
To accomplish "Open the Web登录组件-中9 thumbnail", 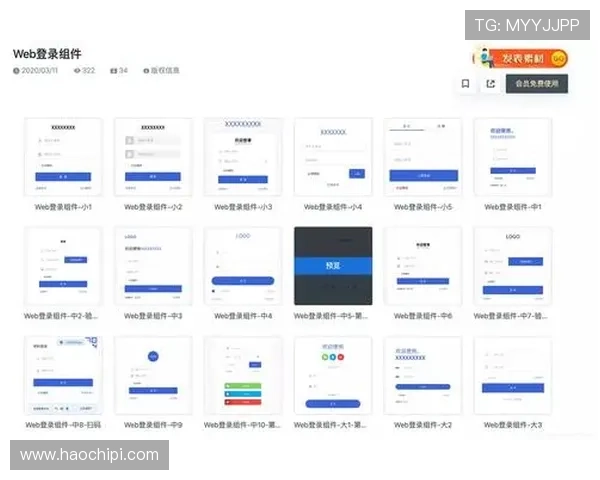I will click(153, 375).
